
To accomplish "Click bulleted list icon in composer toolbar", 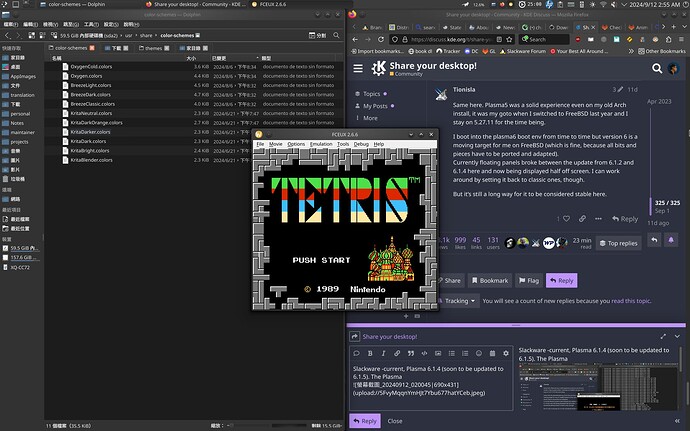I will (x=451, y=354).
